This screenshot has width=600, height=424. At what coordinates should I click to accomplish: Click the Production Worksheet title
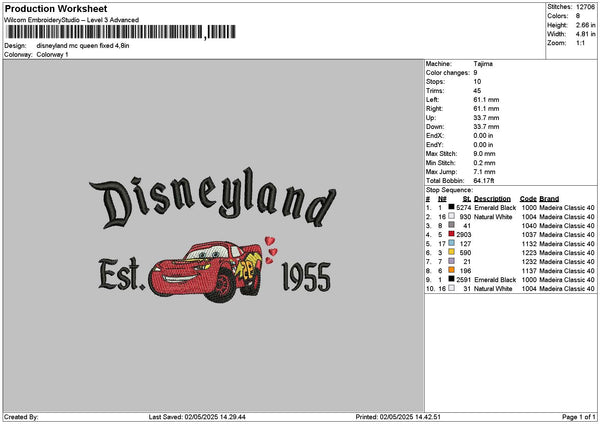pyautogui.click(x=56, y=9)
